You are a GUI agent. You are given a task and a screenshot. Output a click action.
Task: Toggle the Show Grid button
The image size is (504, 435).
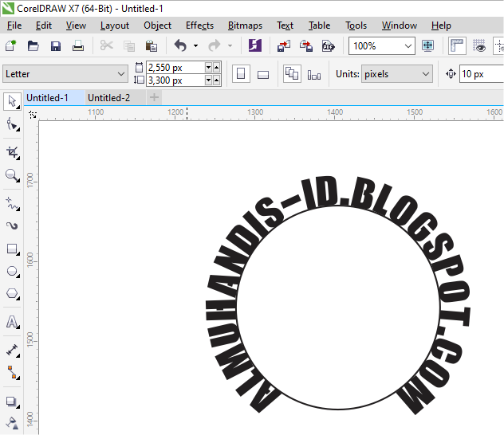pos(479,46)
